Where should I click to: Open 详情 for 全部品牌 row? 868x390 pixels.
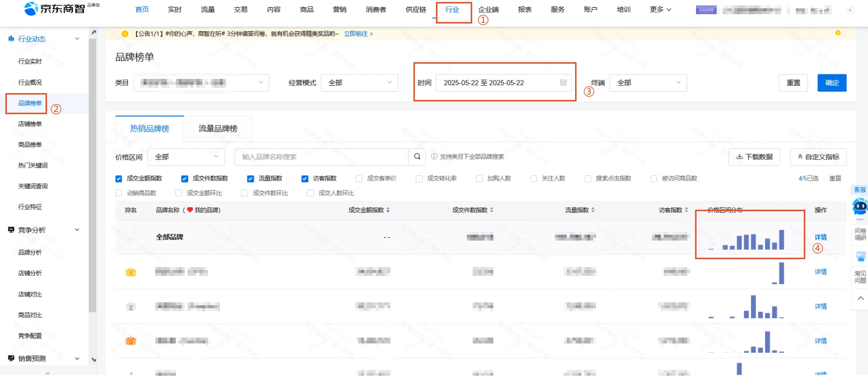[x=820, y=237]
